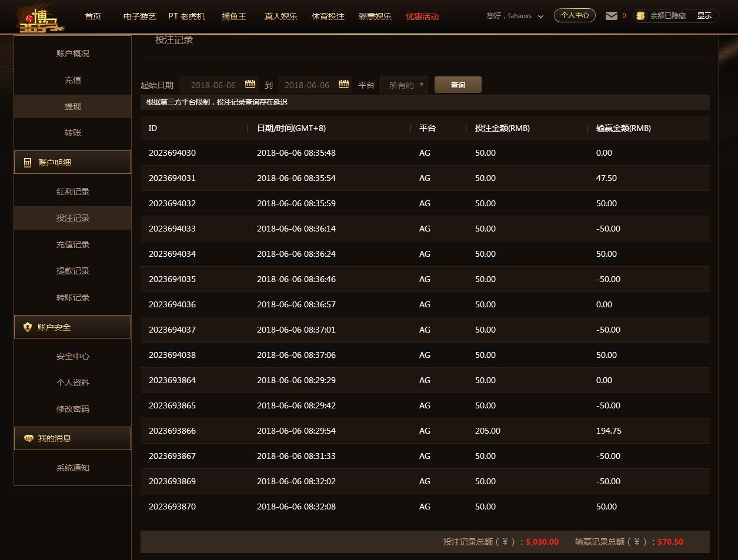Open 提现 in sidebar
738x560 pixels.
click(x=73, y=106)
